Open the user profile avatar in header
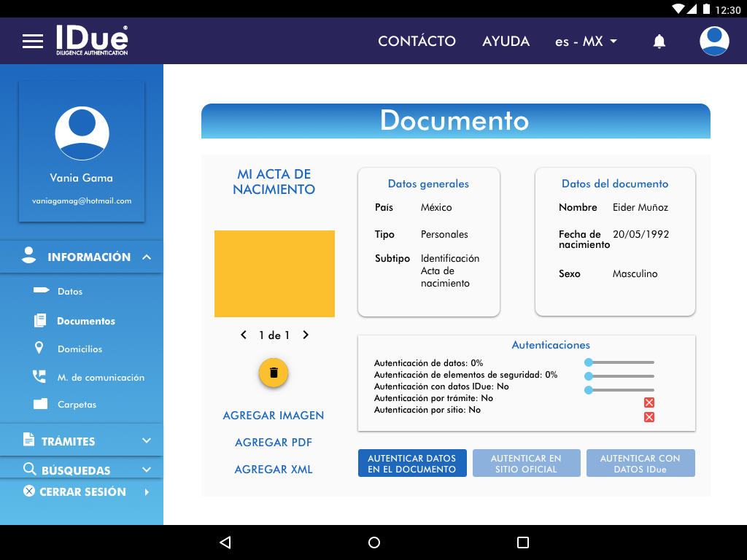Viewport: 747px width, 560px height. pos(714,41)
